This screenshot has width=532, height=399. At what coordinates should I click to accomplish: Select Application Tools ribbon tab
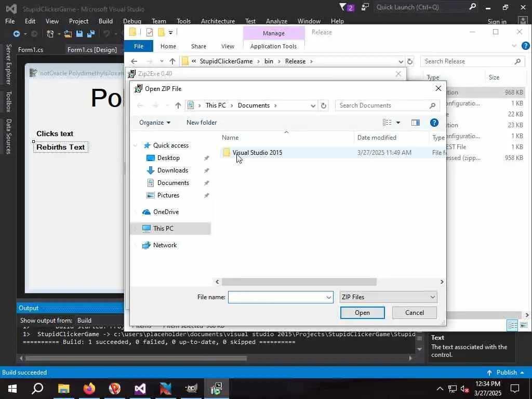point(273,46)
